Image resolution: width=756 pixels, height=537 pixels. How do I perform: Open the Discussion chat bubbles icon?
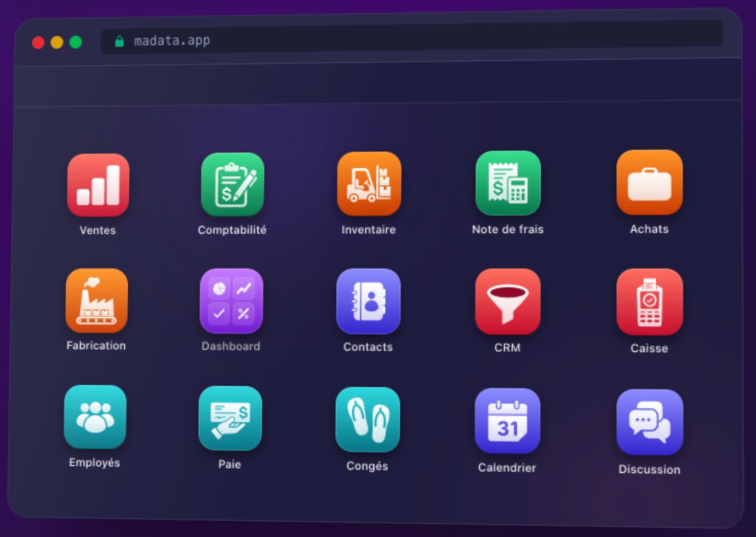(650, 422)
